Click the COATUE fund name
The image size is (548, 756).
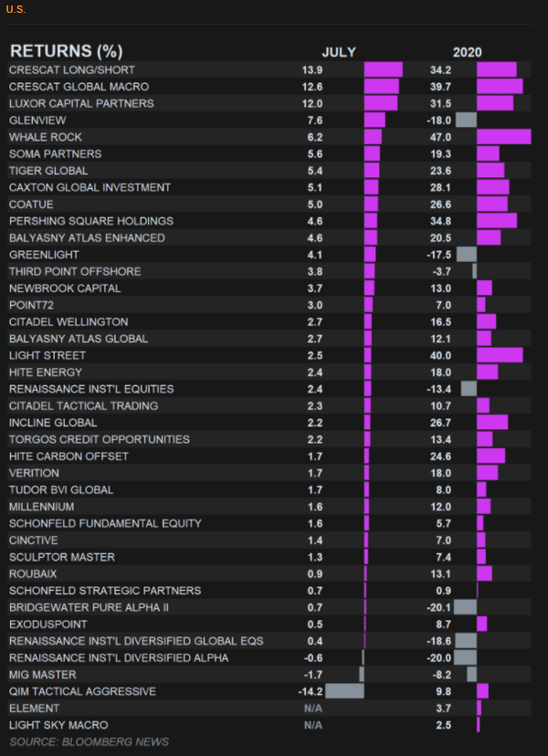[x=31, y=205]
